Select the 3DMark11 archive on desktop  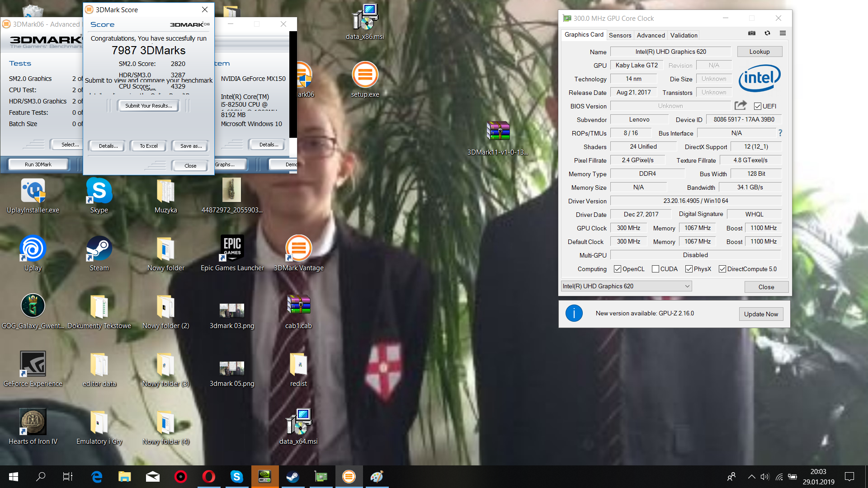(x=498, y=137)
